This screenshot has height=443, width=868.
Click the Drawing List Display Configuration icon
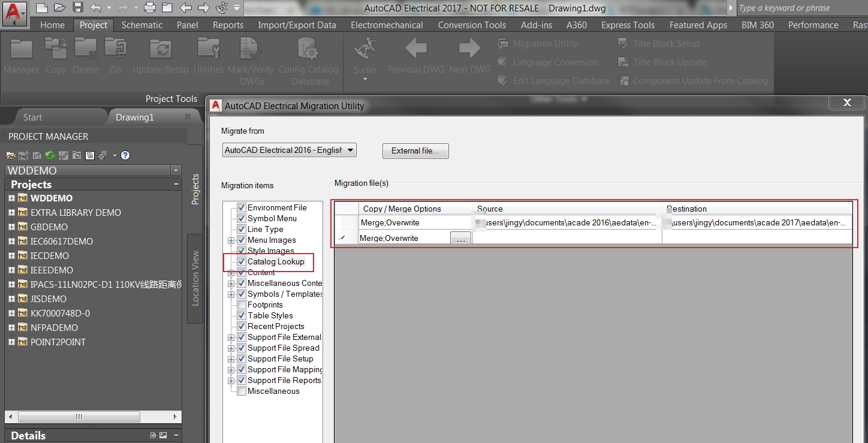coord(90,155)
